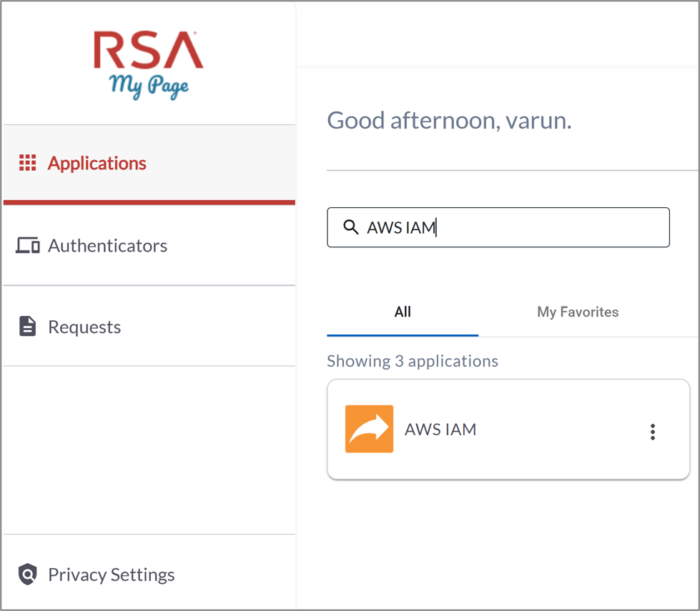Click the Authenticators devices icon
The height and width of the screenshot is (611, 700).
point(28,245)
